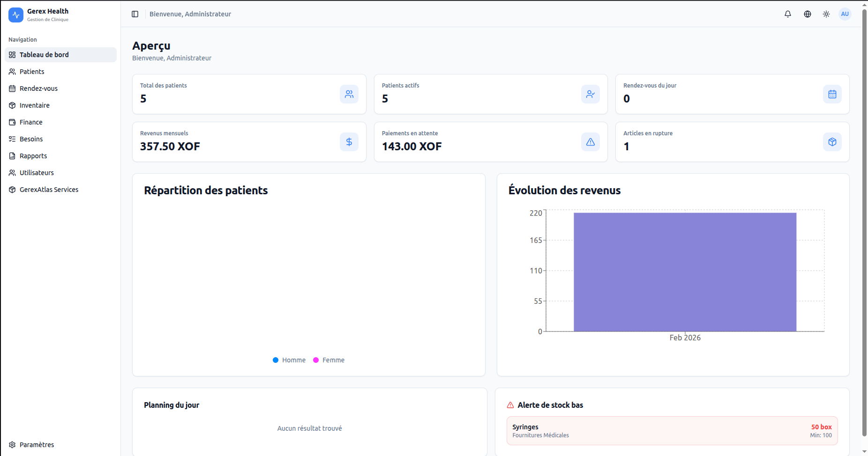
Task: Click the Rendez-vous du jour calendar icon
Action: pos(832,94)
